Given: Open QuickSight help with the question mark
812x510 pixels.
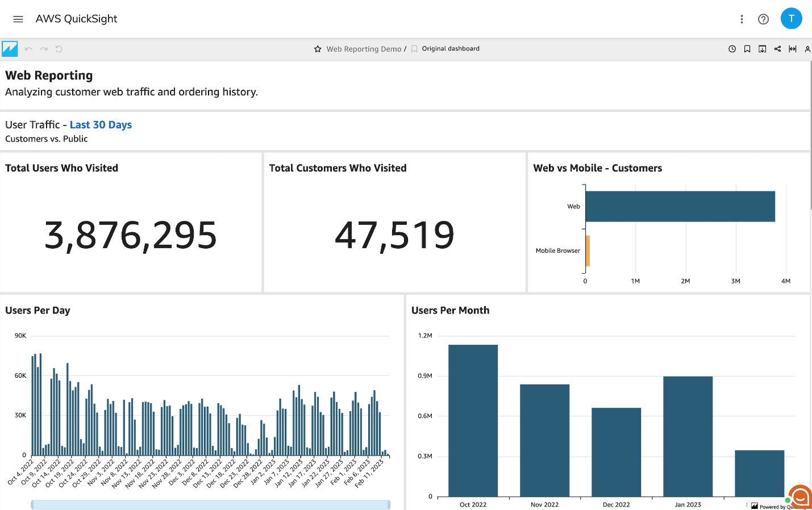Looking at the screenshot, I should pos(763,19).
